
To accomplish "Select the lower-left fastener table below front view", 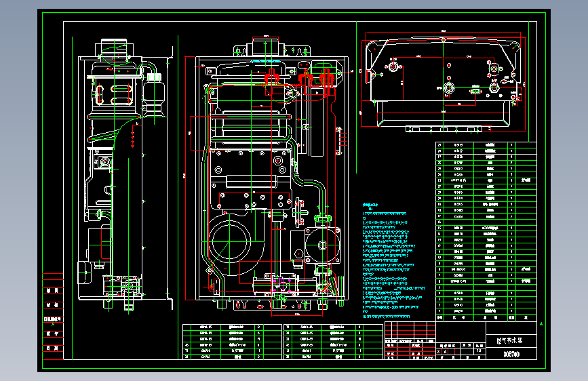I will (x=232, y=342).
